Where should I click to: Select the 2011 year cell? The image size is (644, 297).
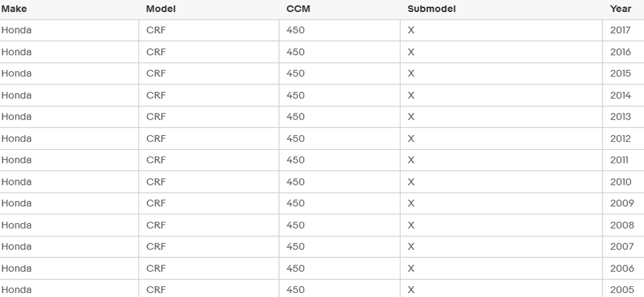coord(621,160)
